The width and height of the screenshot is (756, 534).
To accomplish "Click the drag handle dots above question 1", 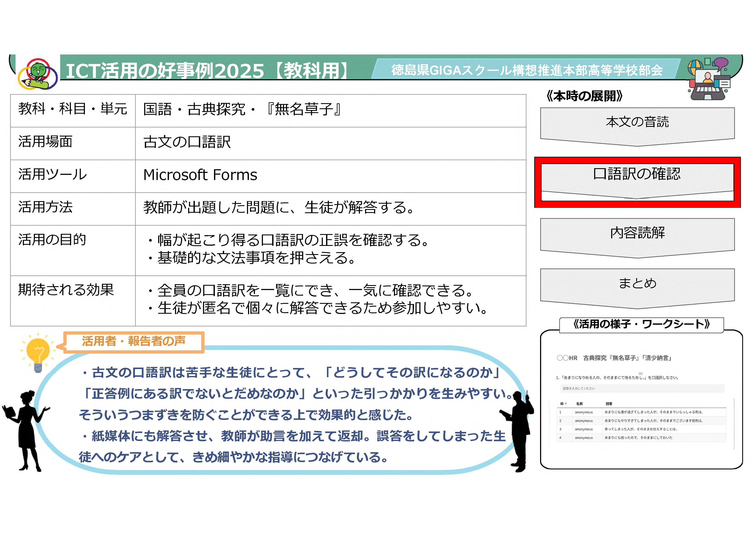I will tap(640, 373).
